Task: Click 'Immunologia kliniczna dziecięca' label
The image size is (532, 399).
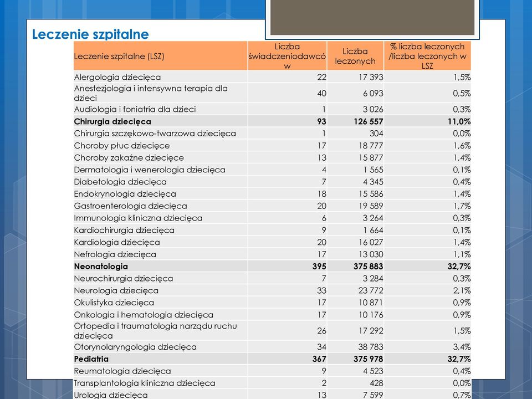Action: pyautogui.click(x=138, y=218)
